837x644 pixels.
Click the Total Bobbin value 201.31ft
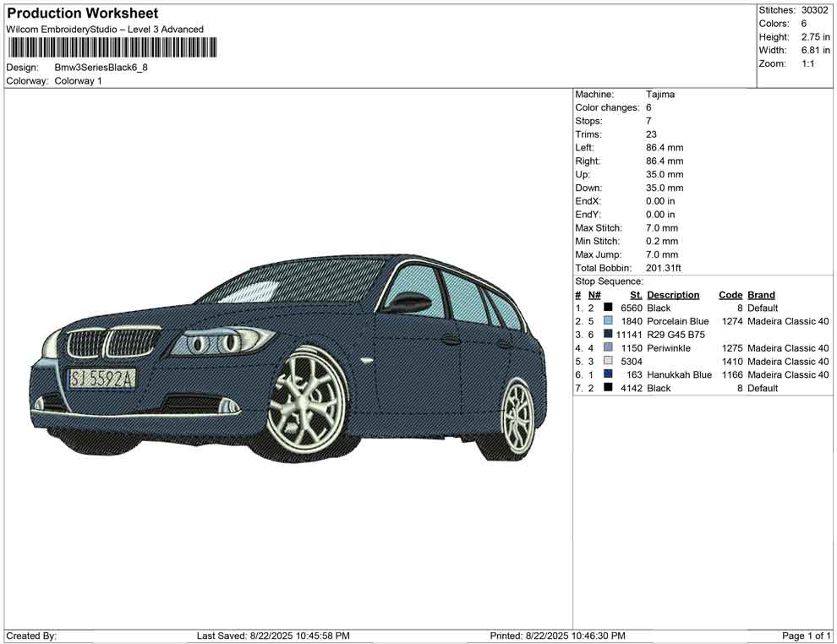664,268
